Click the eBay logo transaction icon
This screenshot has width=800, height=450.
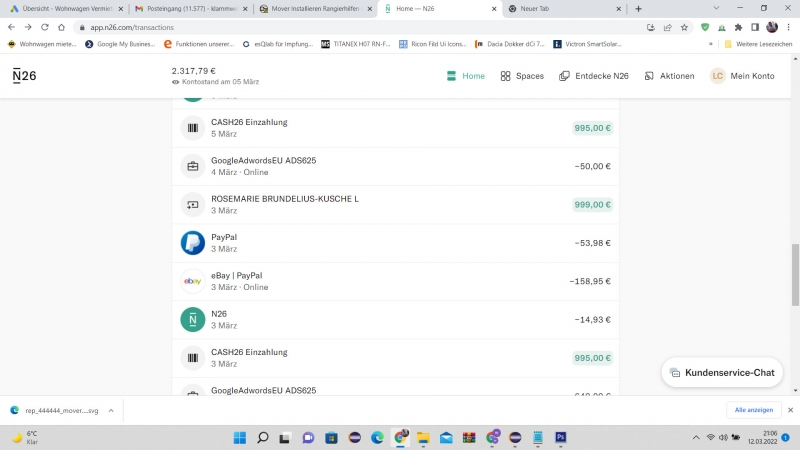click(x=192, y=281)
